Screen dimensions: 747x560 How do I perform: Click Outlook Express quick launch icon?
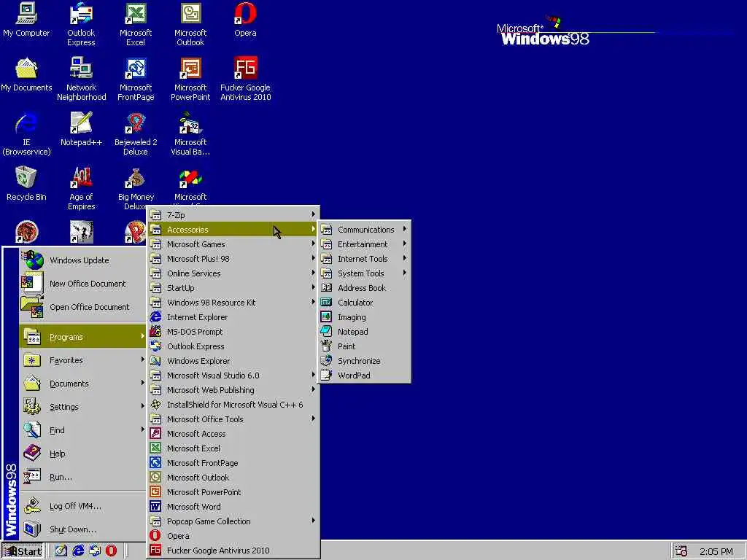(x=95, y=551)
